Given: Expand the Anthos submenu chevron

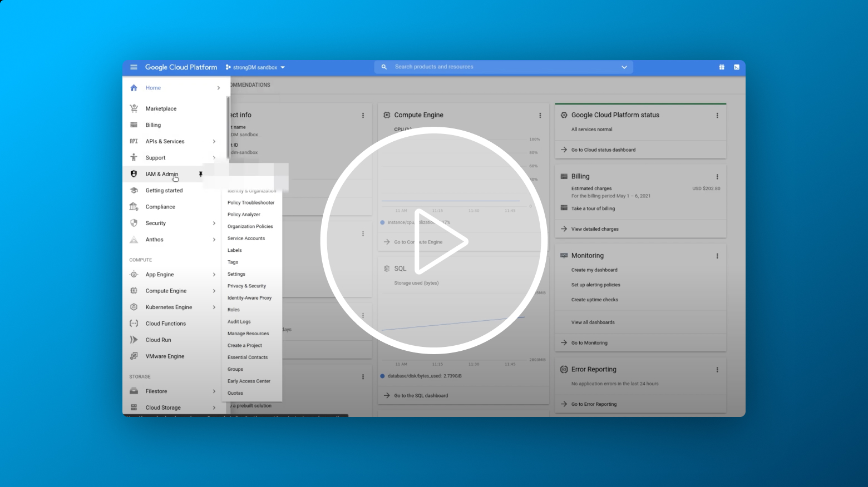Looking at the screenshot, I should (214, 240).
